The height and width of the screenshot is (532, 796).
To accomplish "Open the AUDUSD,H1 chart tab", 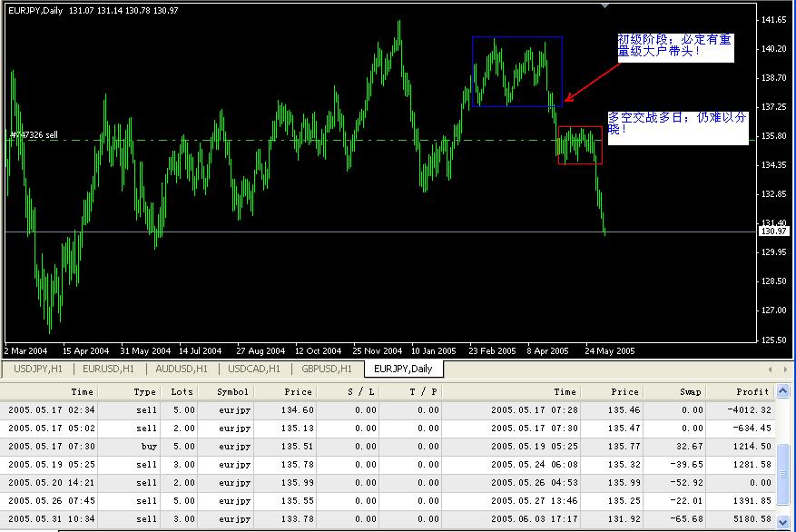I will coord(182,369).
